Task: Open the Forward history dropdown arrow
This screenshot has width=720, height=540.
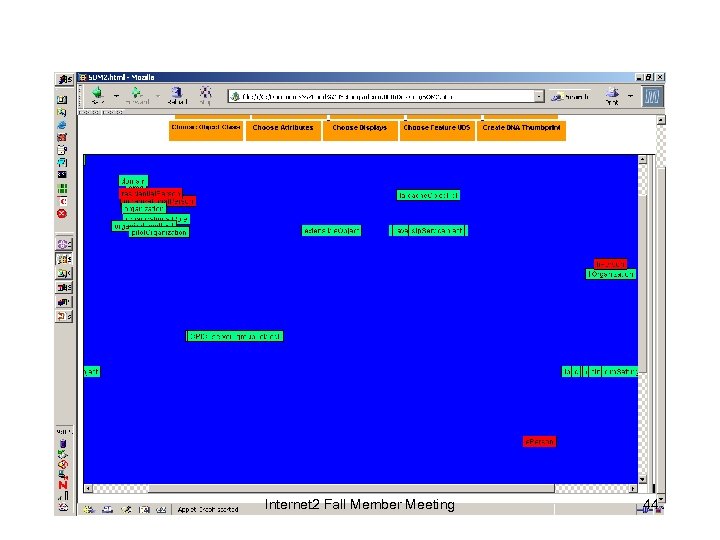Action: (x=158, y=96)
